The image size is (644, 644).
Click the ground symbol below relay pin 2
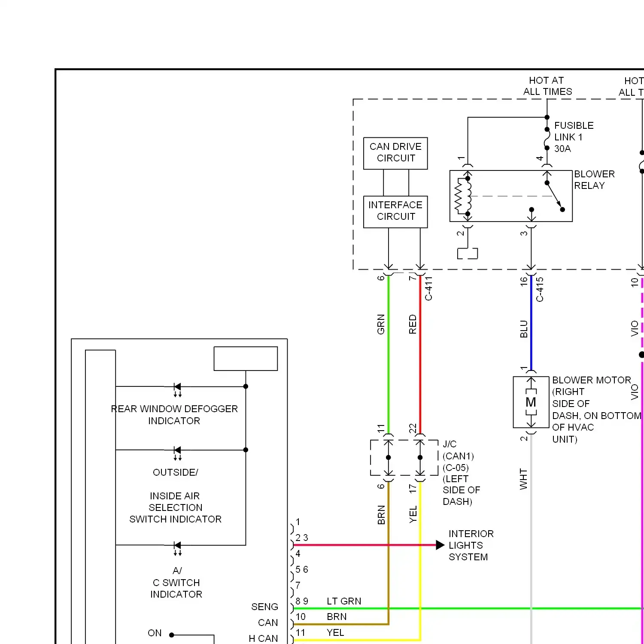coord(468,253)
